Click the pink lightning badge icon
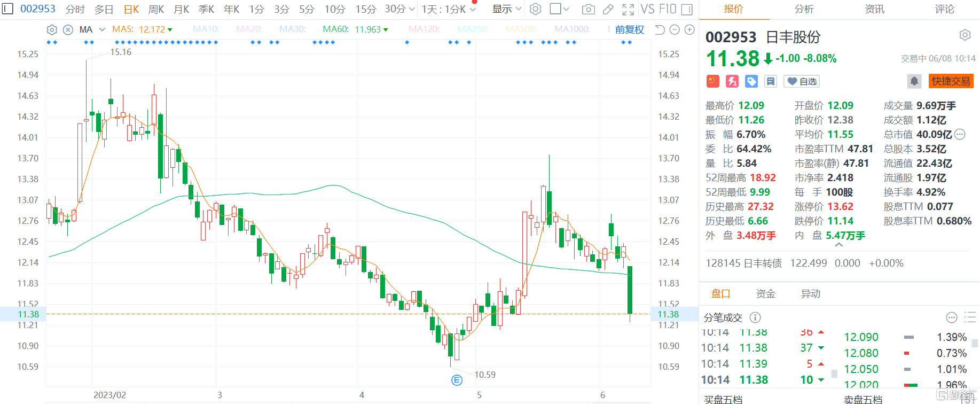Screen dimensions: 980x404 tap(732, 81)
